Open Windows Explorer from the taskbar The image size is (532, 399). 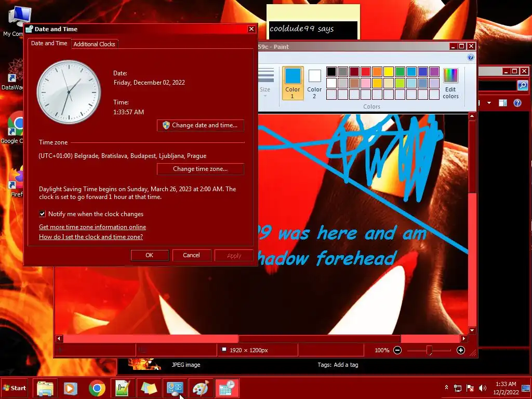(x=45, y=388)
